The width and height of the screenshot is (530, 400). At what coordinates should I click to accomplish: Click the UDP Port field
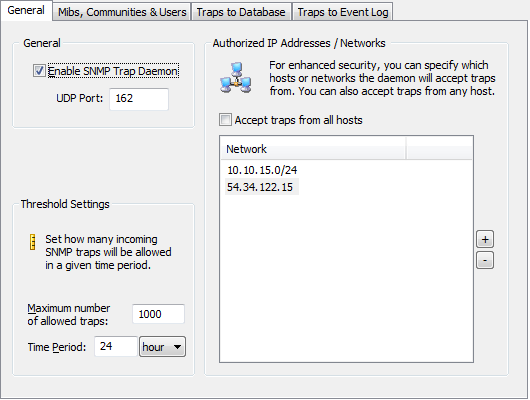point(139,99)
